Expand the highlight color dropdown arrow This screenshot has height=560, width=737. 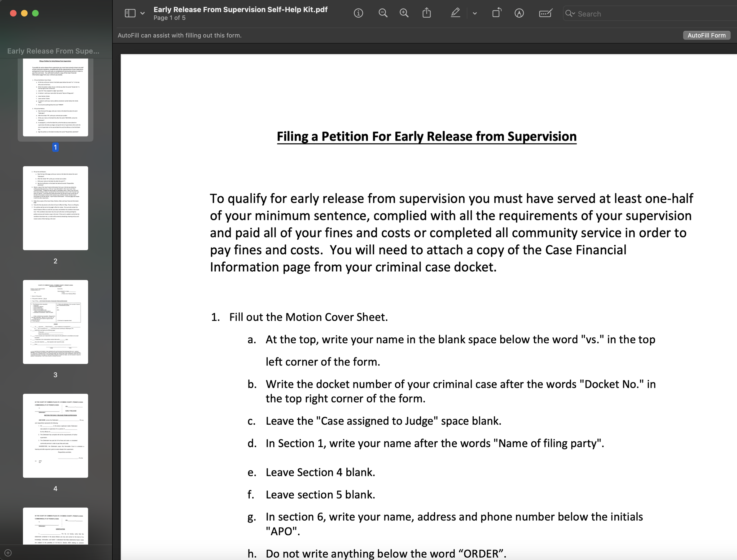tap(475, 14)
